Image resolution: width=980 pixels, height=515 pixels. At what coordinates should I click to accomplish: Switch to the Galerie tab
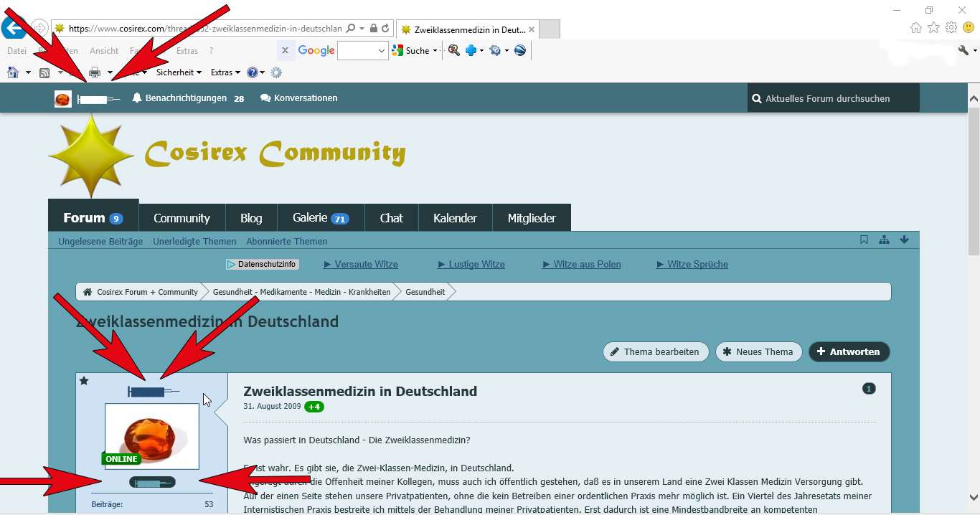point(320,218)
